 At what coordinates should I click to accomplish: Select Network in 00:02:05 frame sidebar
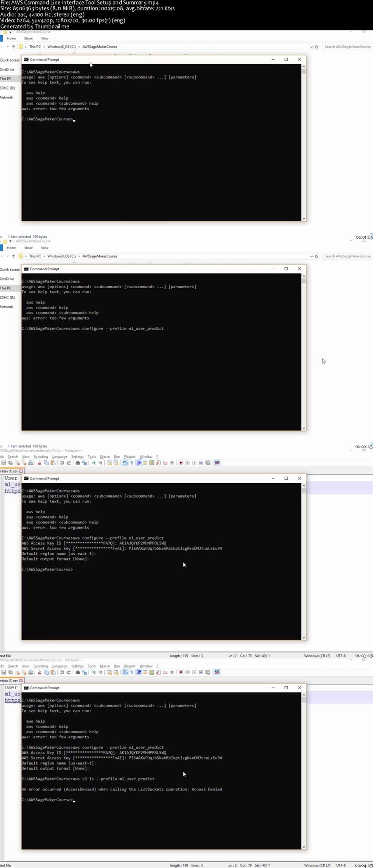click(6, 307)
